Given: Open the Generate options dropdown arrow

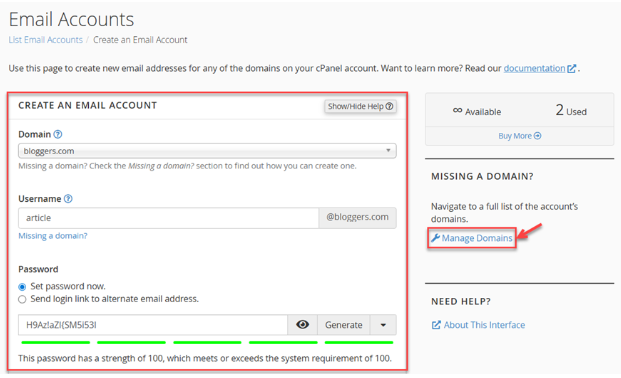Looking at the screenshot, I should click(x=383, y=325).
